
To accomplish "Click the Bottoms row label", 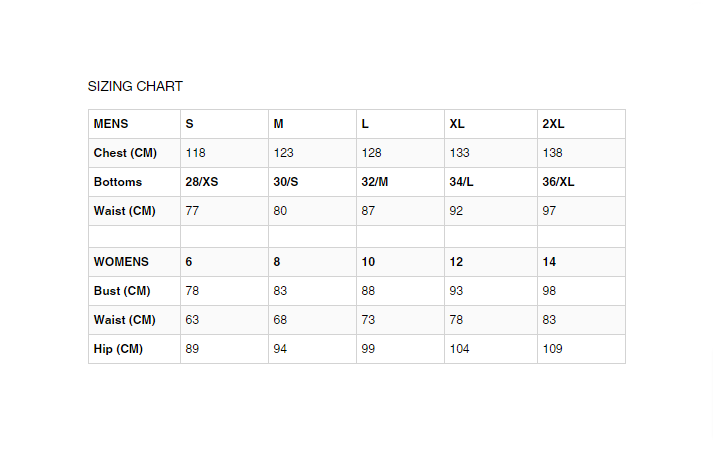I will (118, 182).
